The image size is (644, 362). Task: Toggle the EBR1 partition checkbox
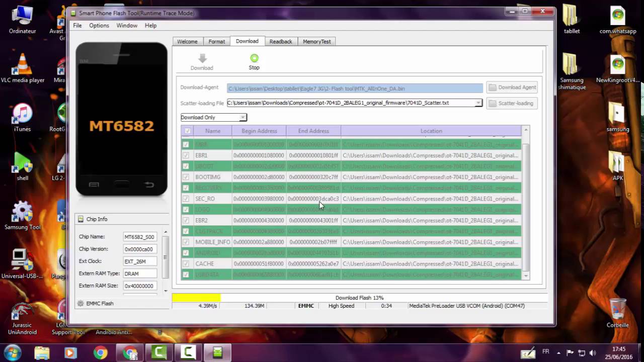pos(186,155)
